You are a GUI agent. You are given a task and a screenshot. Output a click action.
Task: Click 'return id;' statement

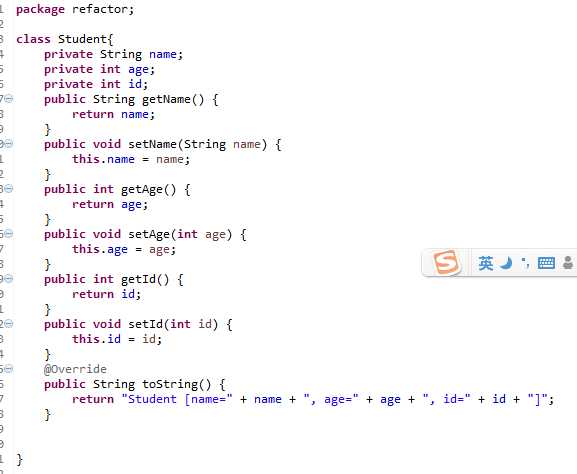click(x=106, y=294)
